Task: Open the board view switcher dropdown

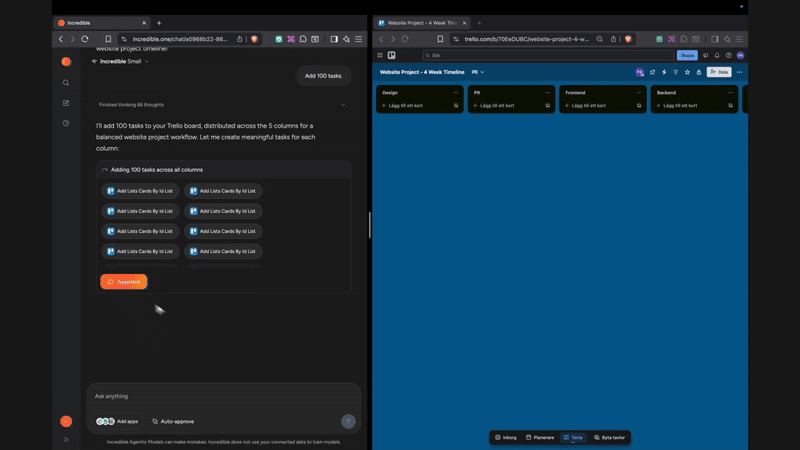Action: coord(478,72)
